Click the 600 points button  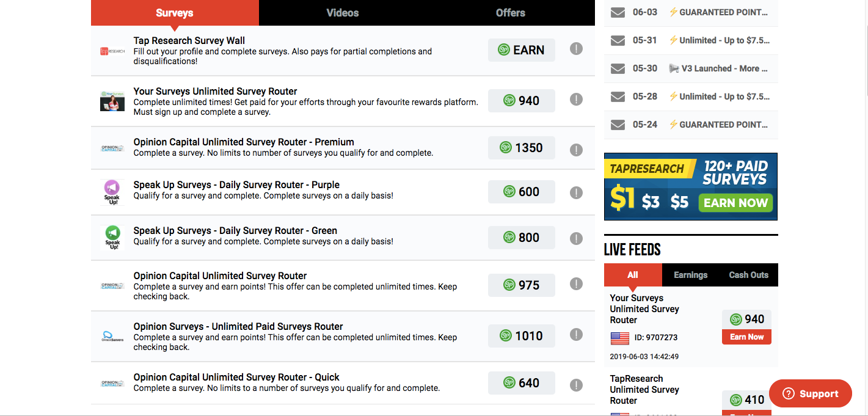pyautogui.click(x=522, y=192)
